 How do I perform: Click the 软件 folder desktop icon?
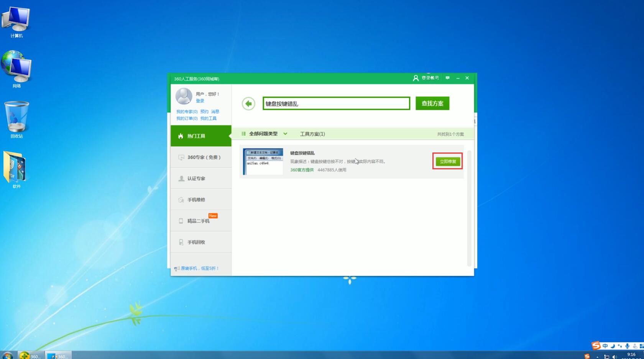[x=16, y=169]
